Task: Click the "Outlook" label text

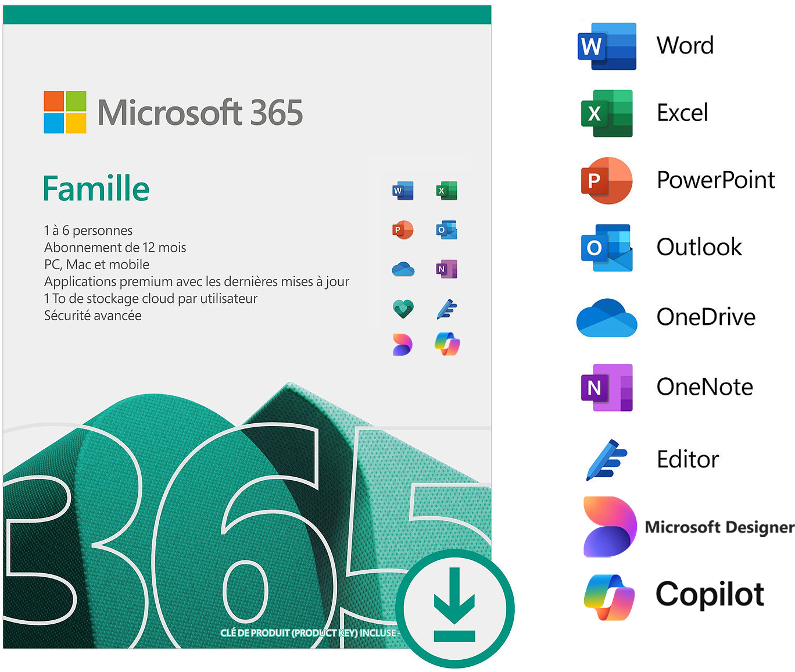Action: pos(699,247)
